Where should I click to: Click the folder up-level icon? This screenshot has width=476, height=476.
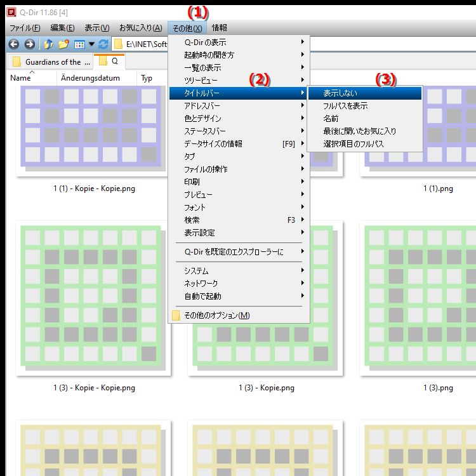tap(48, 44)
